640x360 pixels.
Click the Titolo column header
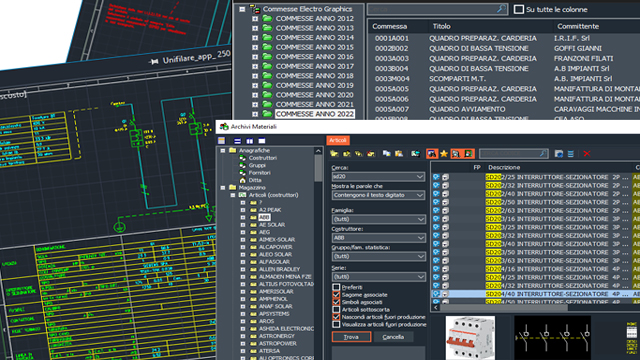point(442,26)
